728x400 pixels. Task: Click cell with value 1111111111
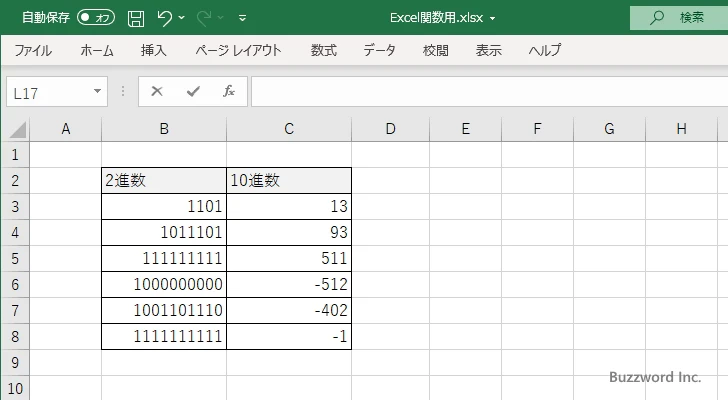click(x=164, y=336)
